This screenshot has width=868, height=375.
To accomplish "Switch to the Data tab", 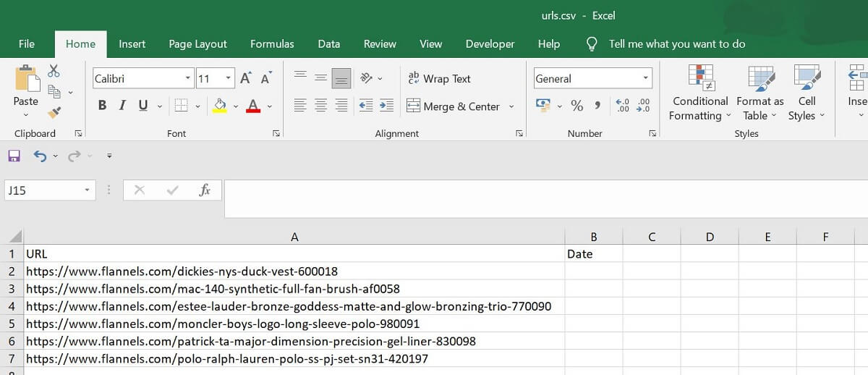I will click(x=329, y=44).
